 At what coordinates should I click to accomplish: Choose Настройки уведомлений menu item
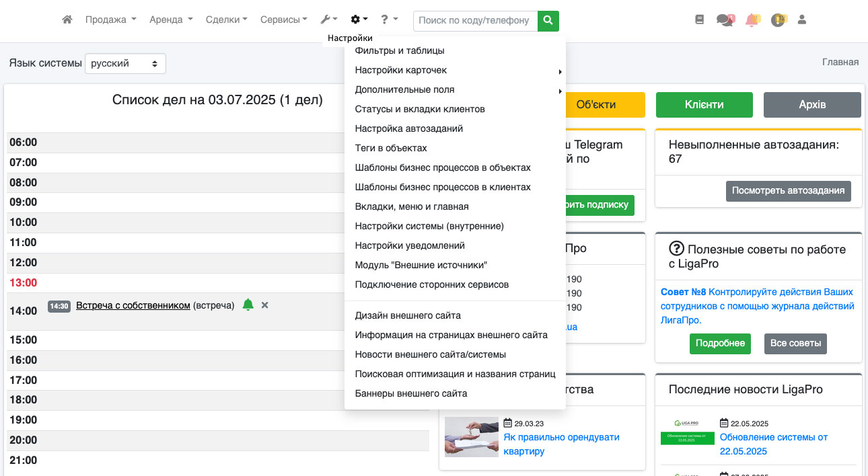tap(410, 246)
